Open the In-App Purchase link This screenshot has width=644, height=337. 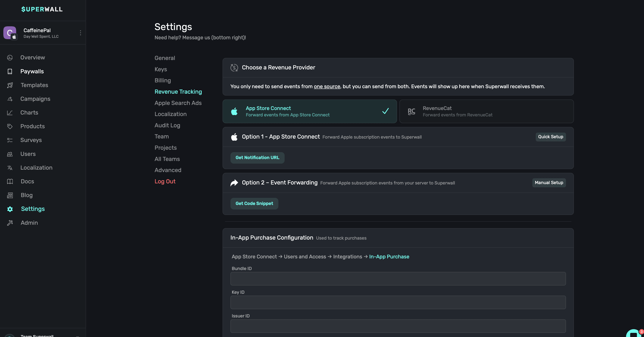point(389,257)
